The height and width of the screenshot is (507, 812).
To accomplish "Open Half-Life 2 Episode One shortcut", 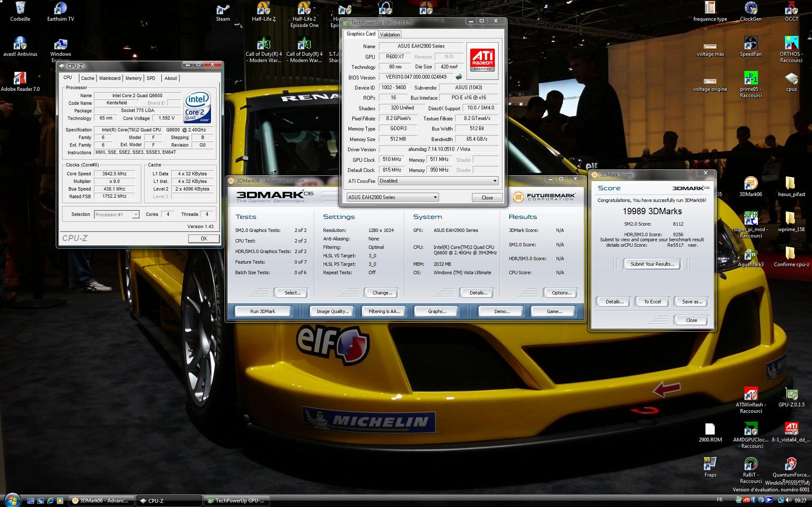I will [x=305, y=9].
